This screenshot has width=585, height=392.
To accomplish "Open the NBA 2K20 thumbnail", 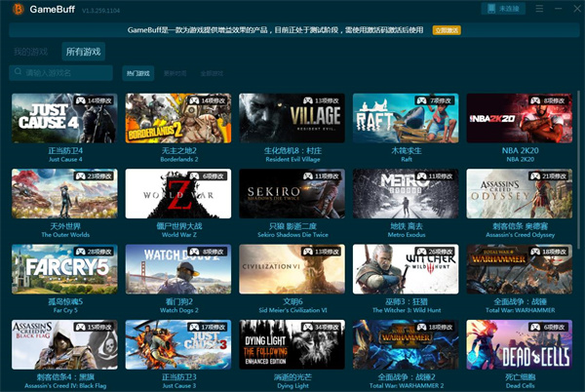I will (x=520, y=118).
